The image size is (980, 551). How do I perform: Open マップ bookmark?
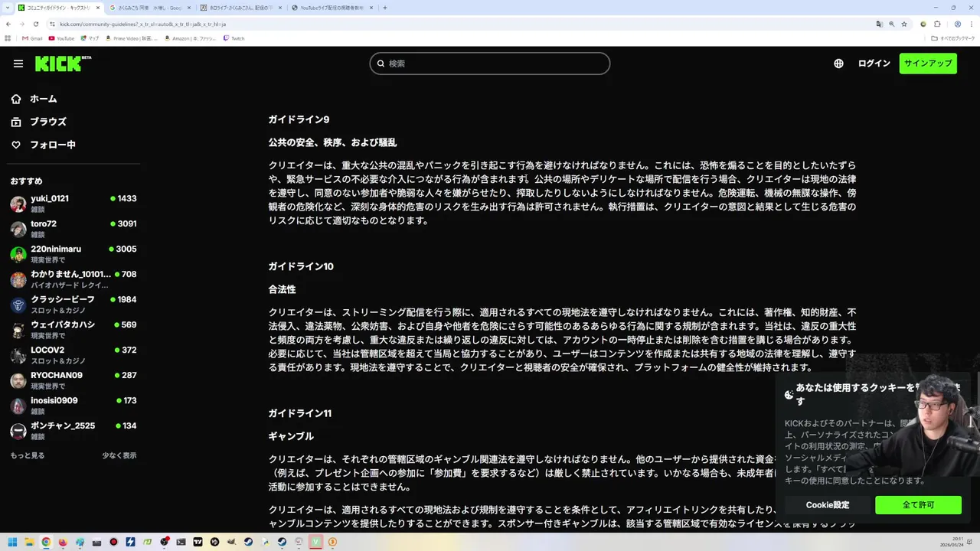(x=90, y=38)
